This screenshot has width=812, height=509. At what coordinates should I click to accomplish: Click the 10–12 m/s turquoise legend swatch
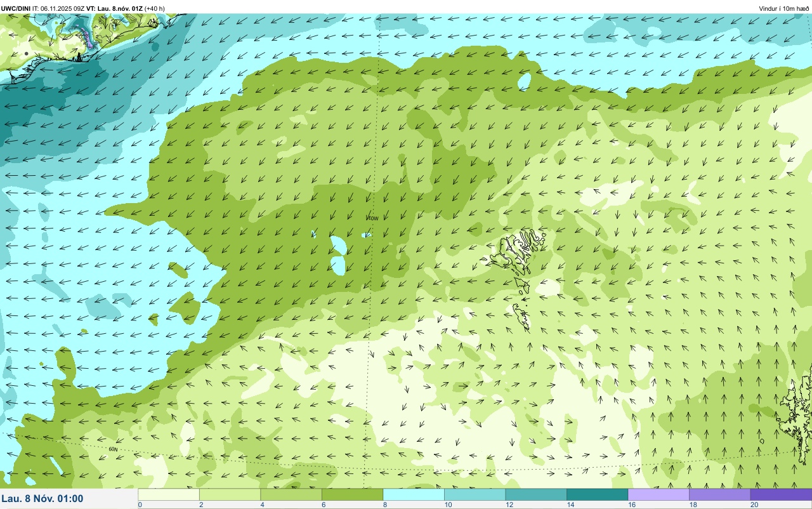point(475,494)
